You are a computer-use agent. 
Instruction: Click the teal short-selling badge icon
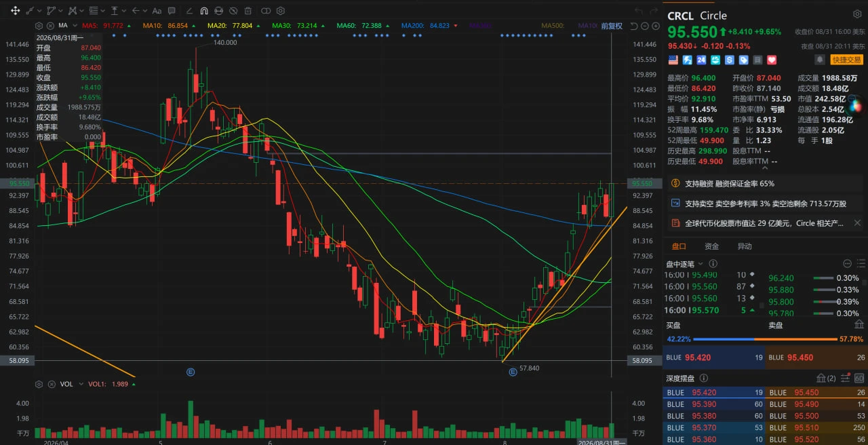[x=715, y=60]
